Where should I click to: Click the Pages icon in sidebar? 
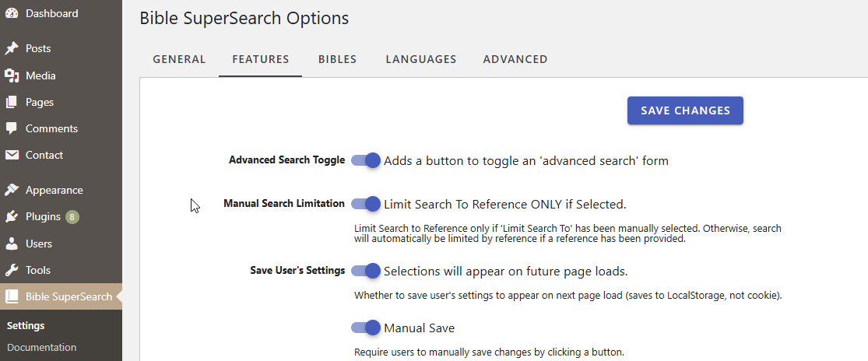pyautogui.click(x=12, y=102)
